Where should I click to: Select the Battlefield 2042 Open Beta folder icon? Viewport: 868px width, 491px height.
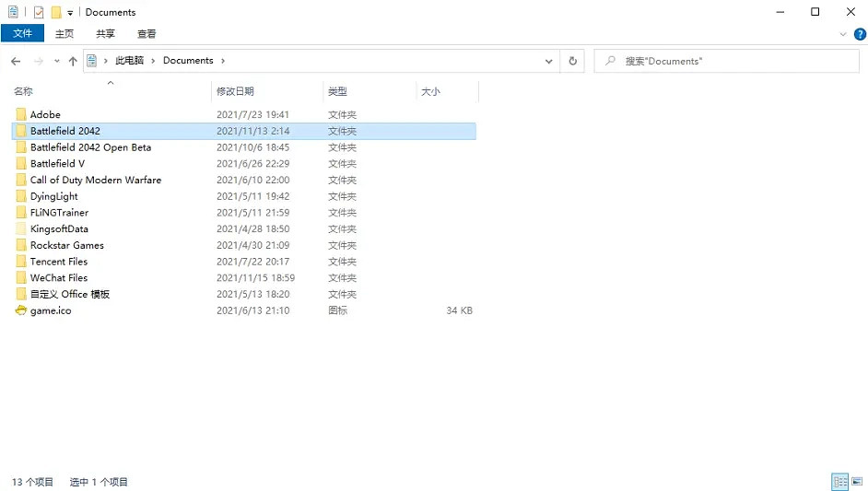click(21, 147)
